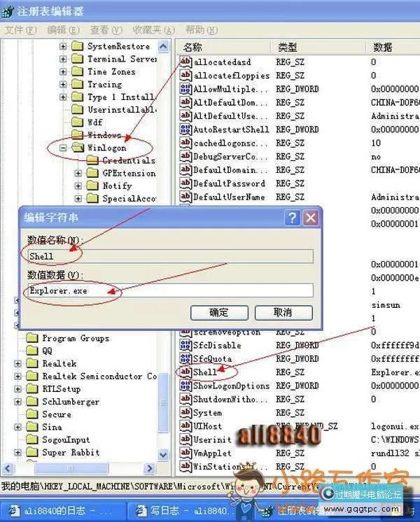Click the SfcDisable DWORD icon
The image size is (420, 522).
point(185,345)
